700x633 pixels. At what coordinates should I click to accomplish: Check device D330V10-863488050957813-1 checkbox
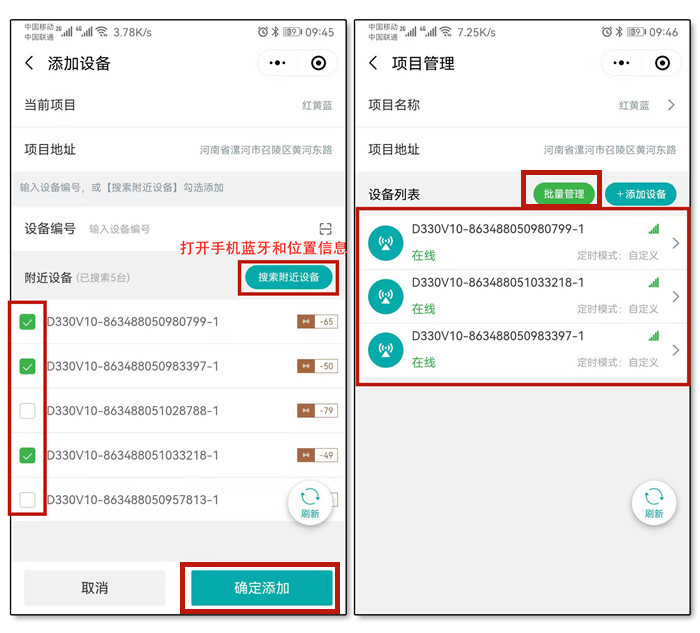[x=28, y=499]
